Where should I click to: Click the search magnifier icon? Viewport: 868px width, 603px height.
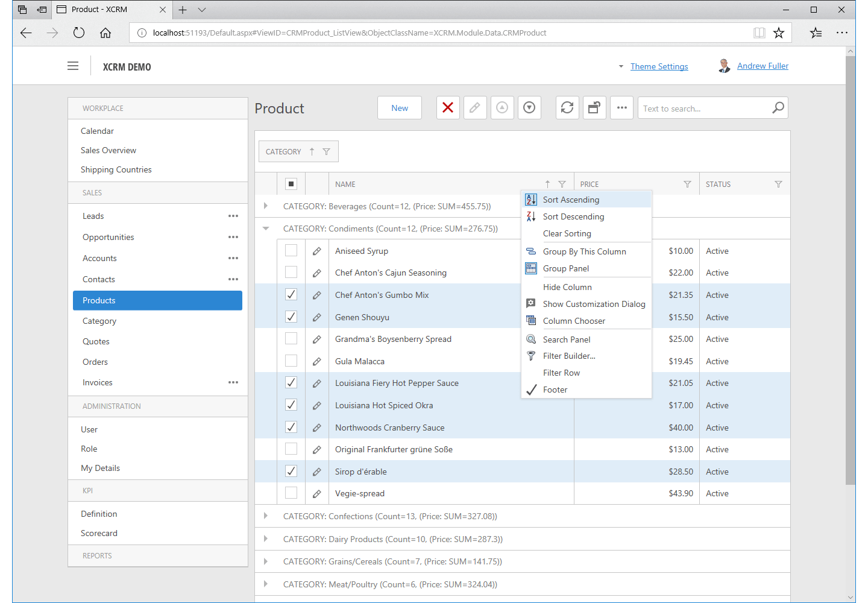click(x=778, y=108)
